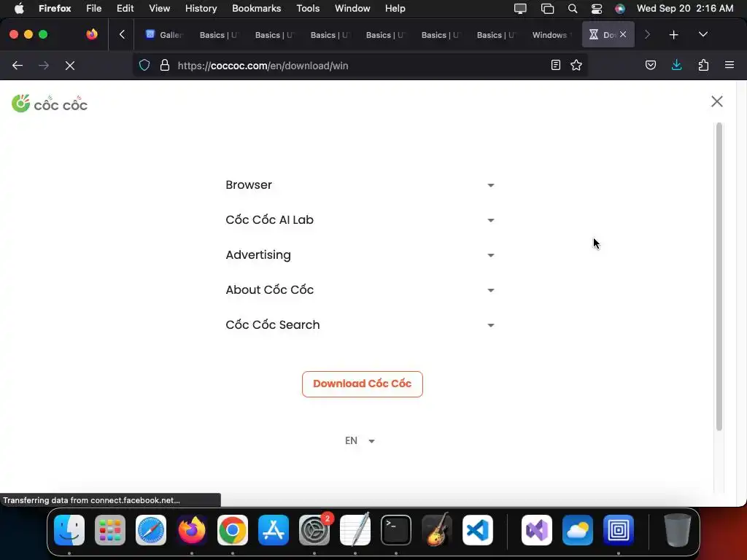Expand the About Cốc Cốc section
The width and height of the screenshot is (747, 560).
360,289
